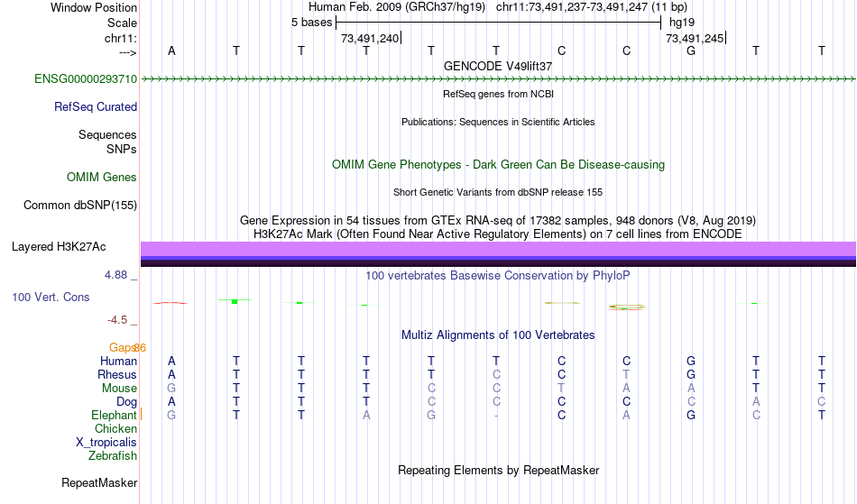Image resolution: width=857 pixels, height=504 pixels.
Task: Click the GENCODE V49lift37 track title
Action: (498, 67)
